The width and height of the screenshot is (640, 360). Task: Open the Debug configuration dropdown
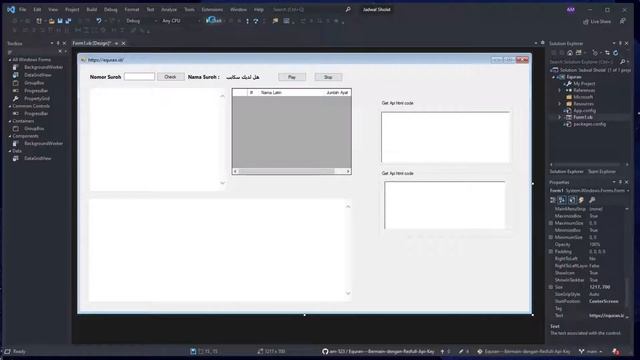click(141, 21)
